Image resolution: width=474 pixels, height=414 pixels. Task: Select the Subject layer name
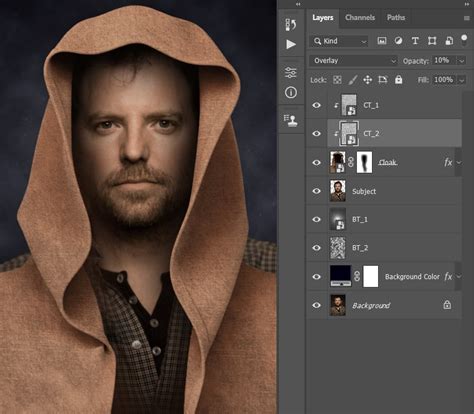[x=364, y=191]
